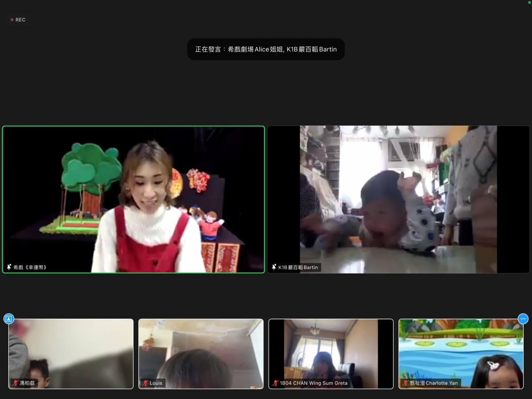This screenshot has height=399, width=532.
Task: Click the muted mic icon on Charlotte Yan's tile
Action: pos(405,383)
